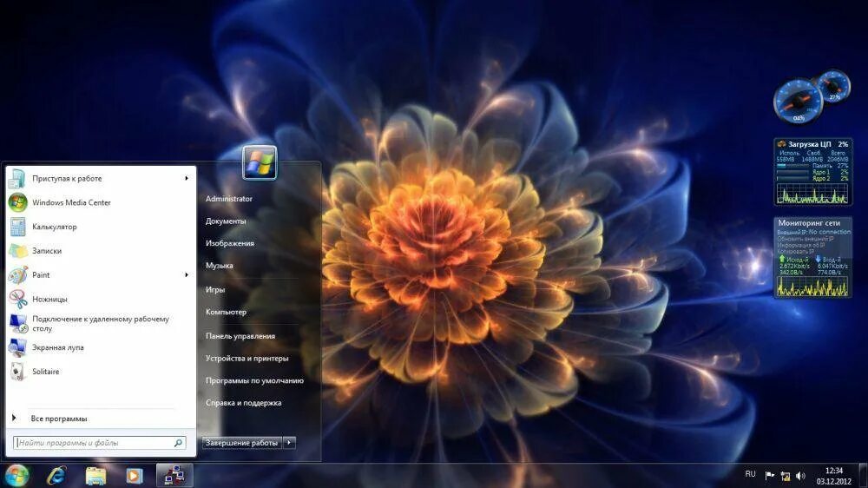Open Справка и поддержка help
Screen dimensions: 868x488
(x=244, y=403)
